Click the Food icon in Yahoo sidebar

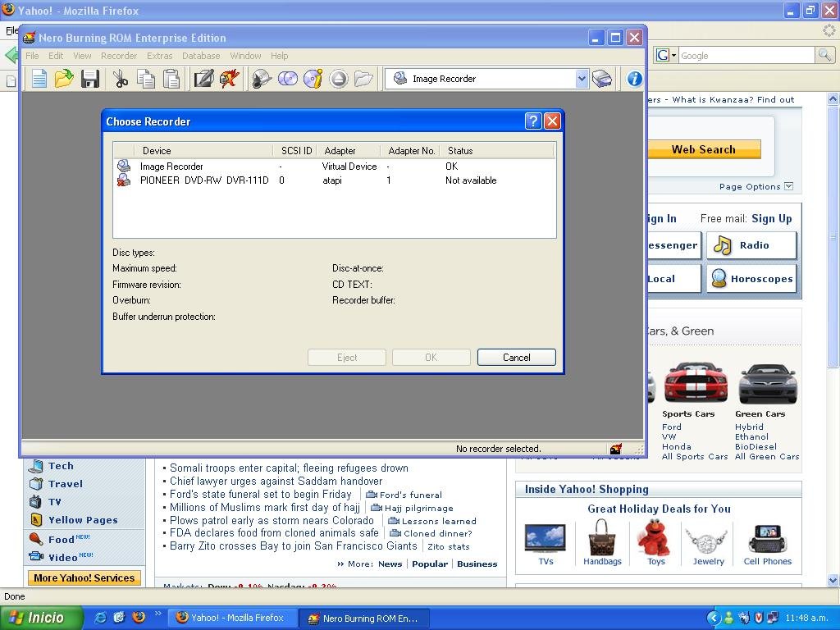tap(36, 539)
